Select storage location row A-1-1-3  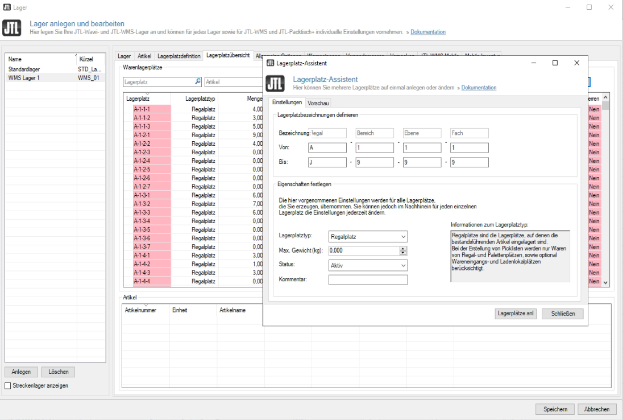(193, 126)
